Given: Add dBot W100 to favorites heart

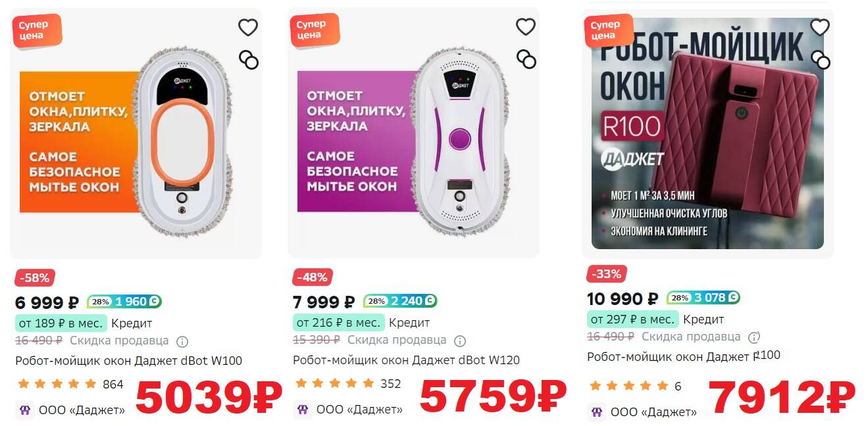Looking at the screenshot, I should [x=247, y=28].
